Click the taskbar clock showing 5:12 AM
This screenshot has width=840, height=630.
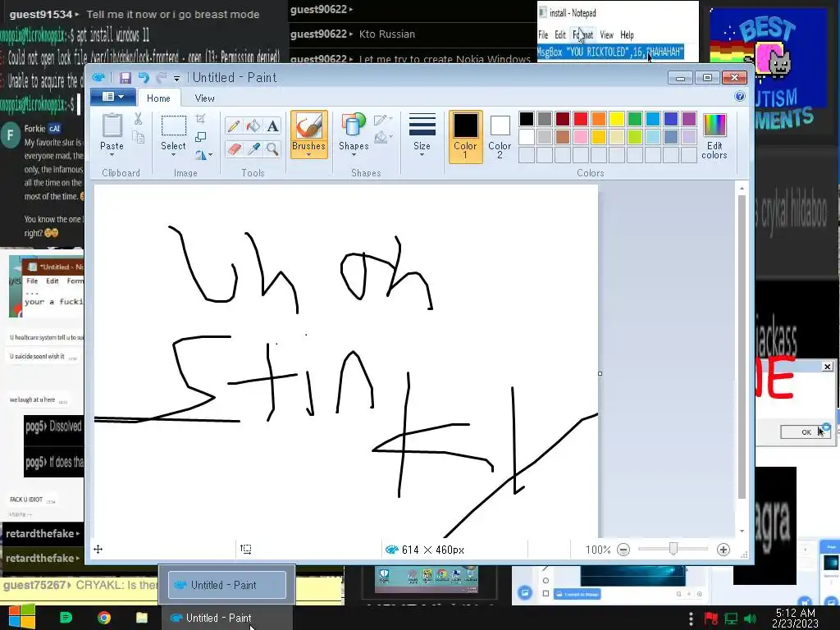tap(796, 618)
